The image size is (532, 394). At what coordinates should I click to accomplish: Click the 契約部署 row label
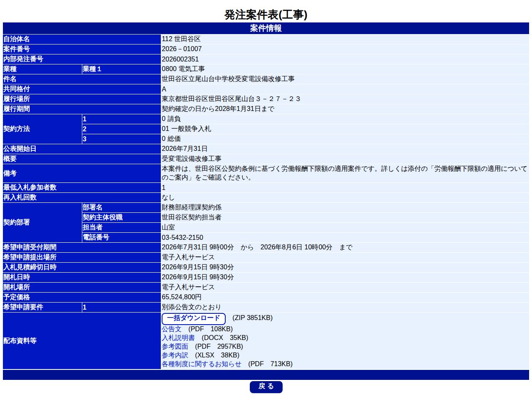42,222
